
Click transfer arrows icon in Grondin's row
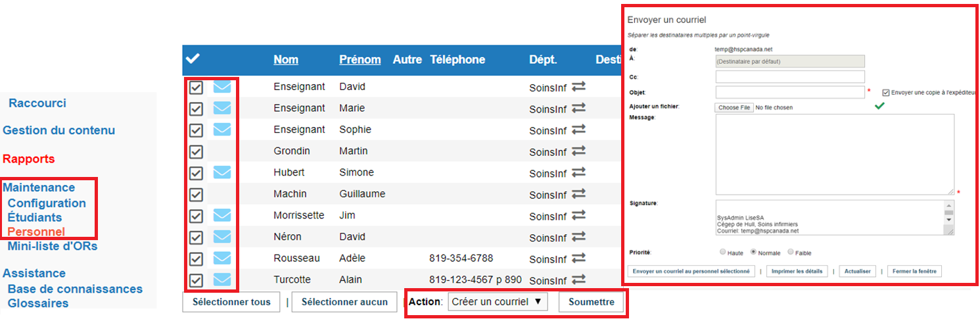(x=578, y=151)
